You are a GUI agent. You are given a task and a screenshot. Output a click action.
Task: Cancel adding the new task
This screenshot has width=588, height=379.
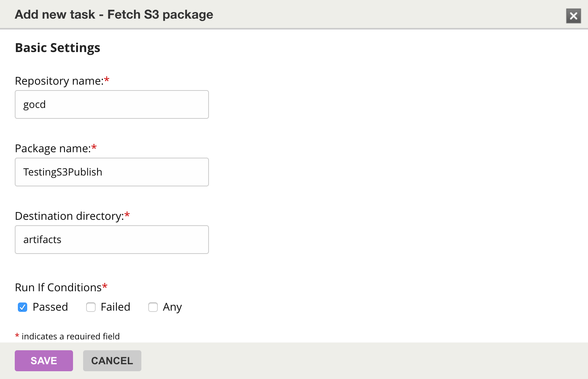point(112,361)
